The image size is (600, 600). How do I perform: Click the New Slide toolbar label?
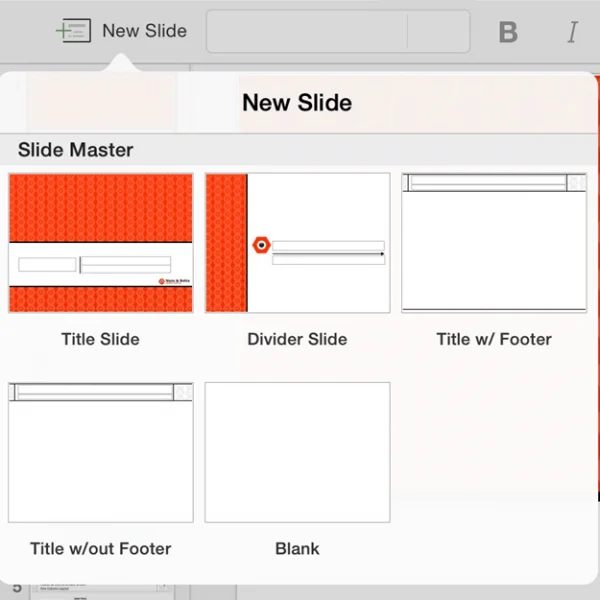pyautogui.click(x=145, y=31)
